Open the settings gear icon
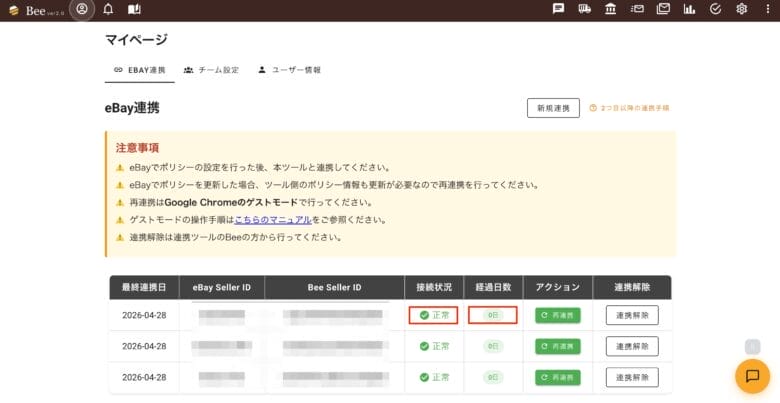 pos(741,9)
